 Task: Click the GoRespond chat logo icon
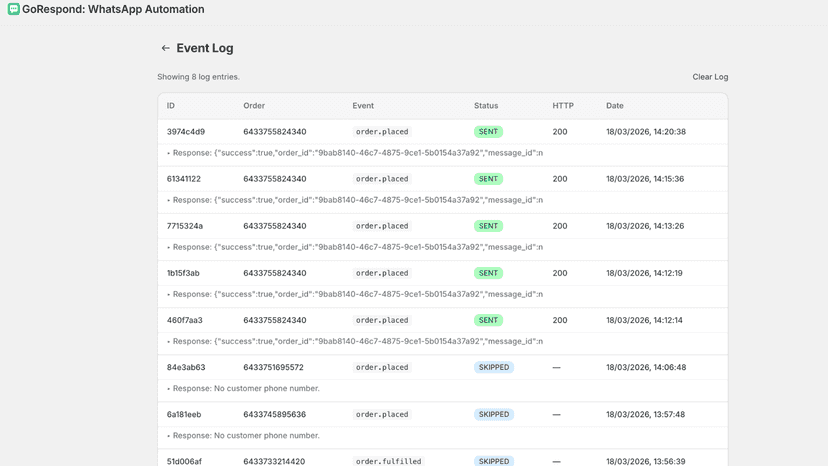14,9
